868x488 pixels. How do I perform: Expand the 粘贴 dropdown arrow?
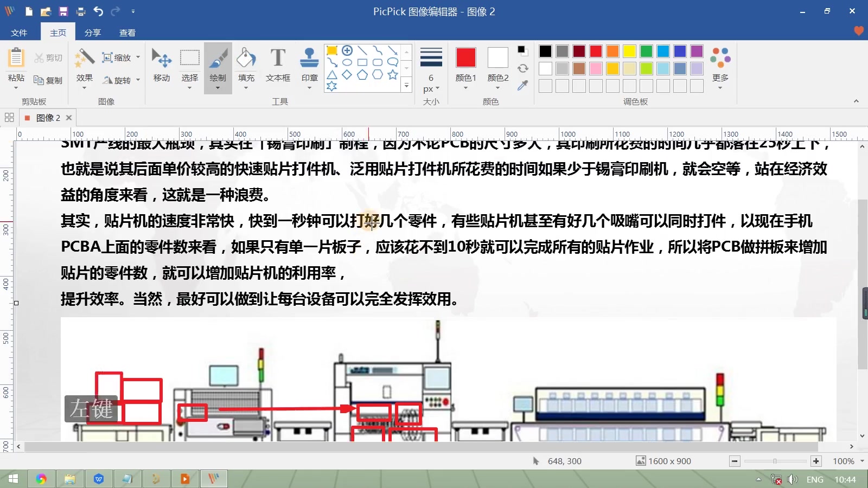pos(16,88)
